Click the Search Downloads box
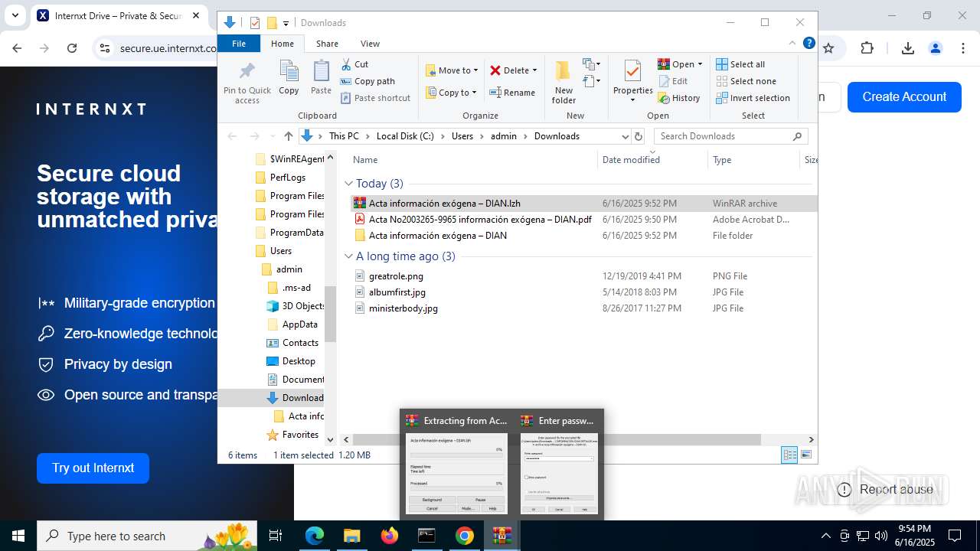 pyautogui.click(x=730, y=136)
